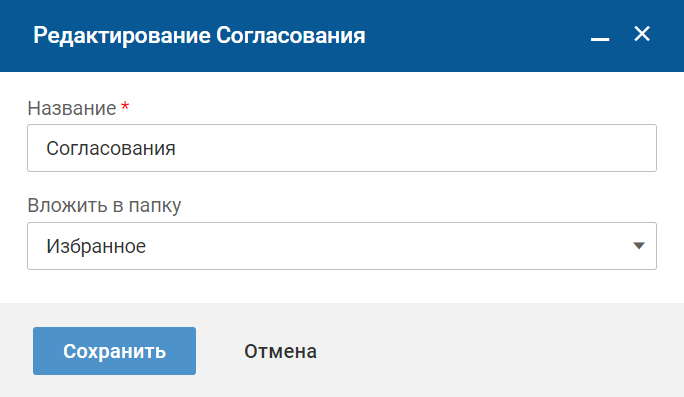Close the dialog using the X icon
The width and height of the screenshot is (684, 397).
point(642,34)
